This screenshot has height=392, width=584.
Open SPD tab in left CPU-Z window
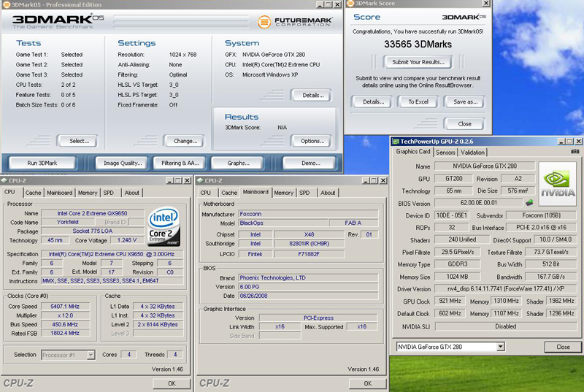(x=108, y=193)
